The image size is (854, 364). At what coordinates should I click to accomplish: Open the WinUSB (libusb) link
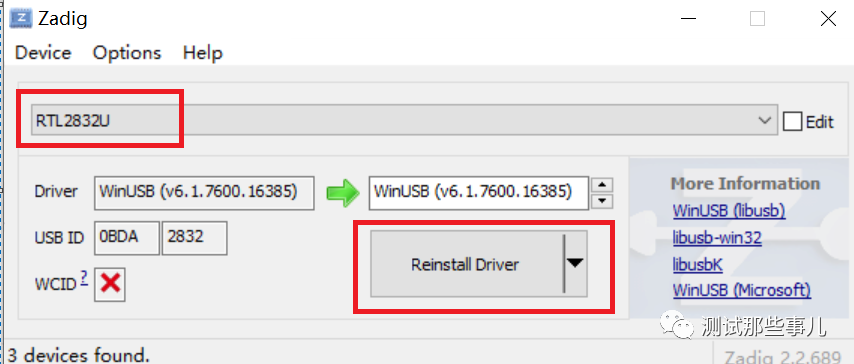[x=729, y=210]
